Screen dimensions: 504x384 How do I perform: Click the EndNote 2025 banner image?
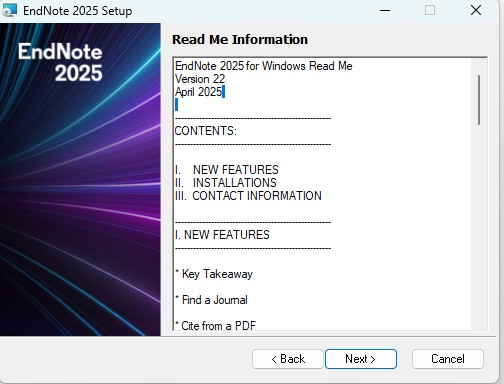click(80, 179)
